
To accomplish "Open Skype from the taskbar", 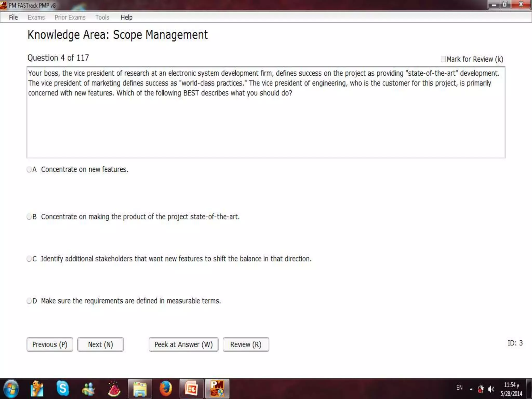I will (63, 389).
